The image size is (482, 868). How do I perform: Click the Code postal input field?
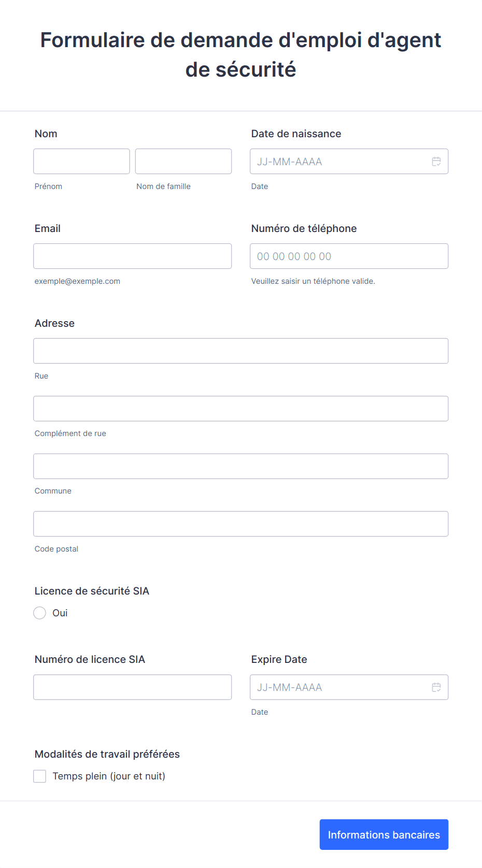click(x=241, y=524)
